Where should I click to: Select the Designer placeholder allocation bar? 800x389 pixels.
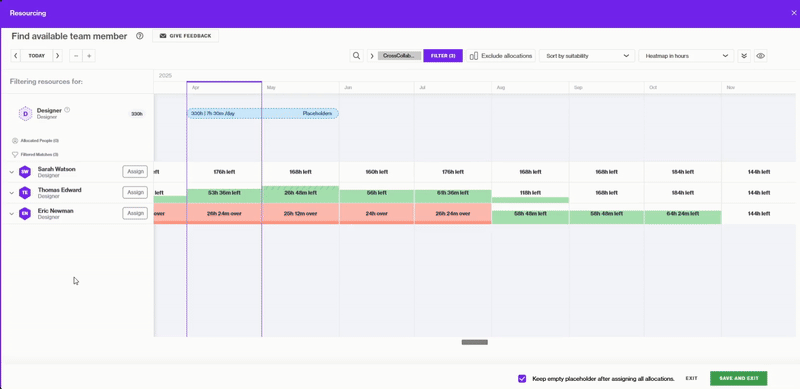point(262,113)
